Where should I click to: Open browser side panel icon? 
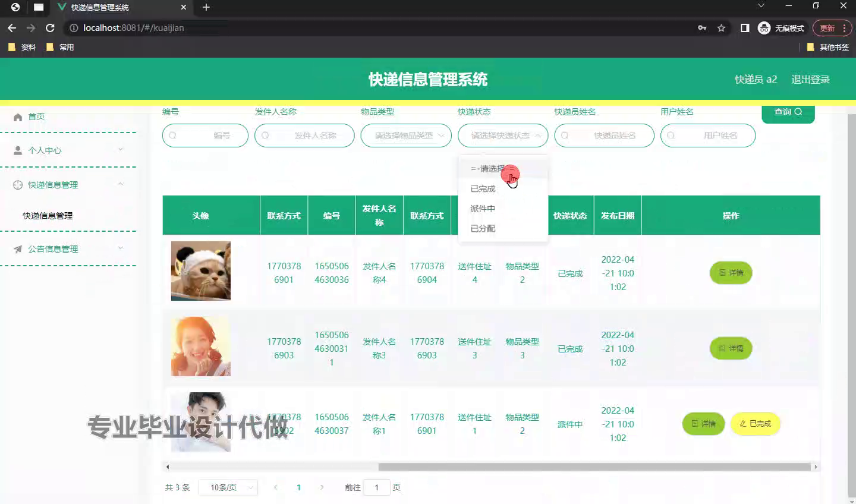[x=745, y=28]
